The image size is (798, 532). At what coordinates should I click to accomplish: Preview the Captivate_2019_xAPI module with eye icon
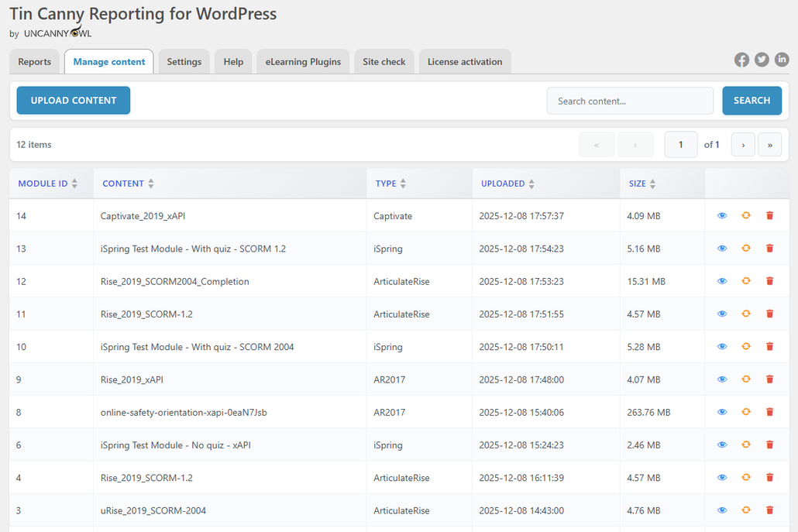(722, 215)
